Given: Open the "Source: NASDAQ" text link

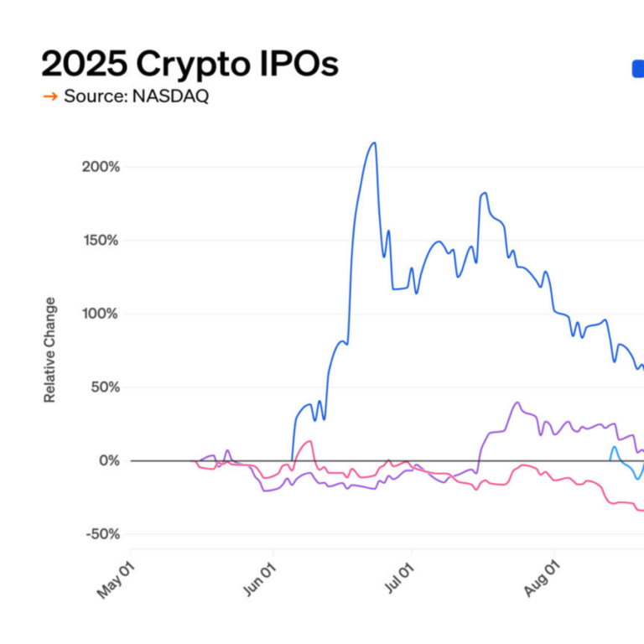Looking at the screenshot, I should point(136,96).
